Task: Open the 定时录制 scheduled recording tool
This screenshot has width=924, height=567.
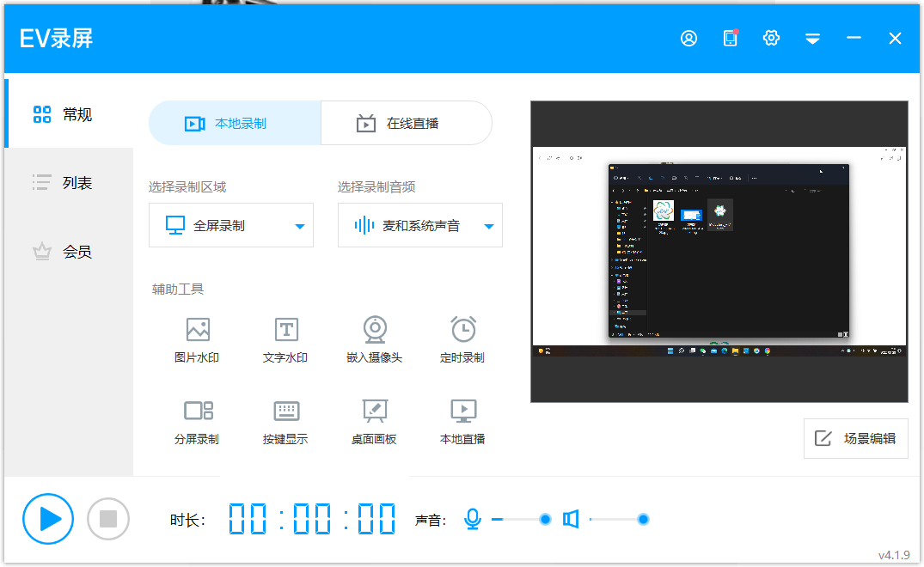Action: [462, 340]
